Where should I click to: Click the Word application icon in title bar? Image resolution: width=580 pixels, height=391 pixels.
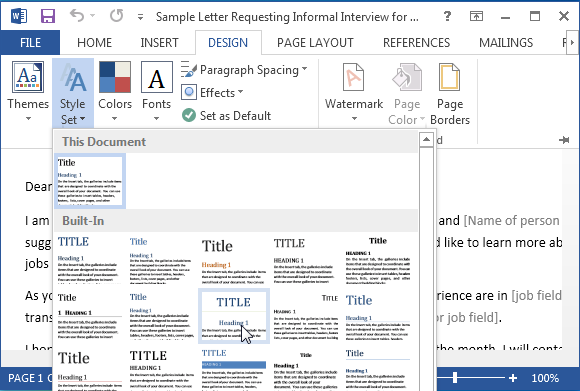coord(18,16)
